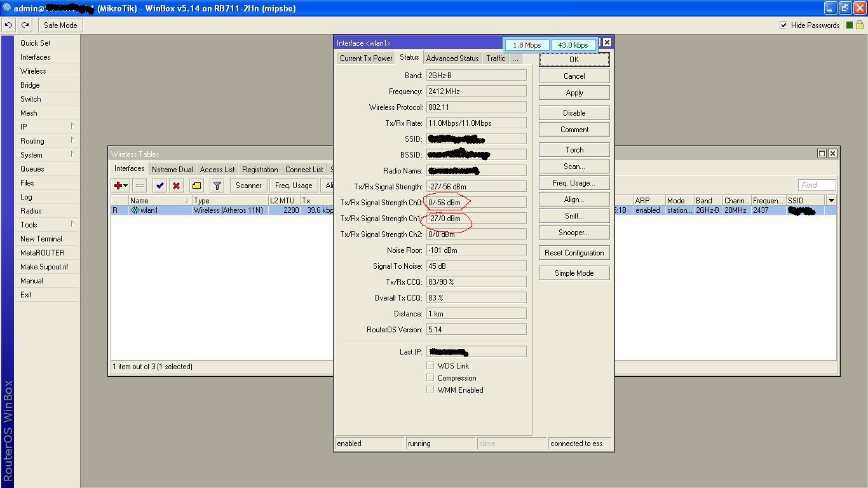This screenshot has height=488, width=868.
Task: Click '1 item out of 3 (1 selected)' text
Action: point(153,367)
